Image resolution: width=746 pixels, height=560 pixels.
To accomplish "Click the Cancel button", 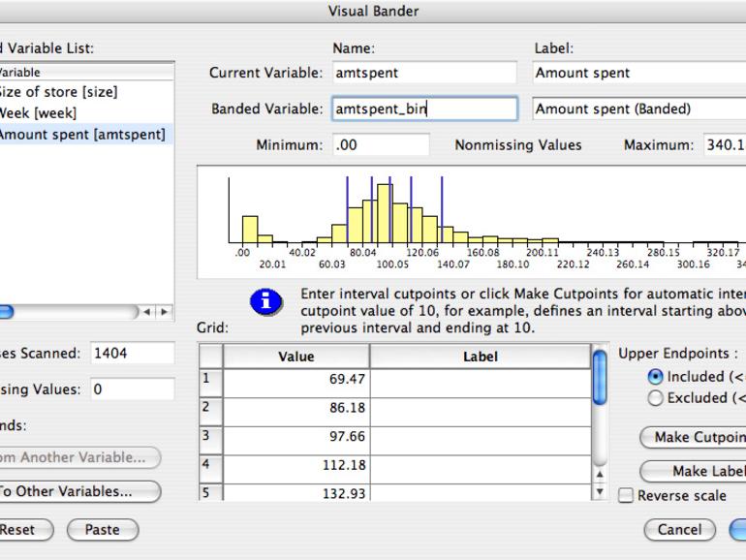I will (679, 530).
